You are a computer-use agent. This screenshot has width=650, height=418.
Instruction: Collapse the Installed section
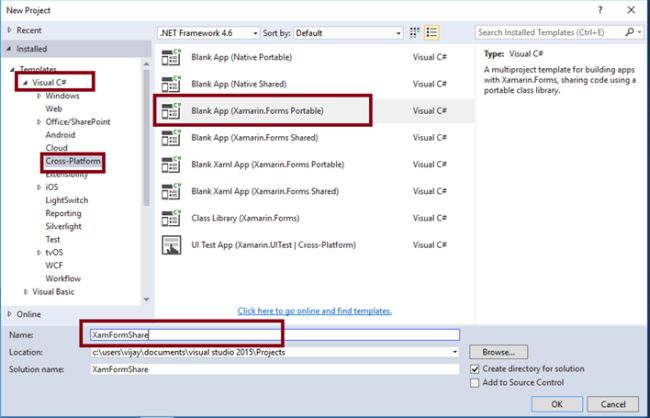10,49
